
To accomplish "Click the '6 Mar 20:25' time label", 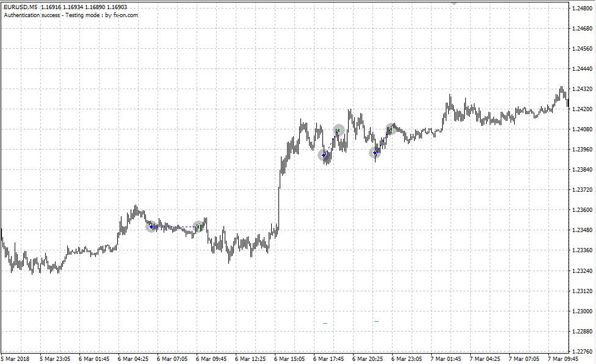I will coord(368,359).
